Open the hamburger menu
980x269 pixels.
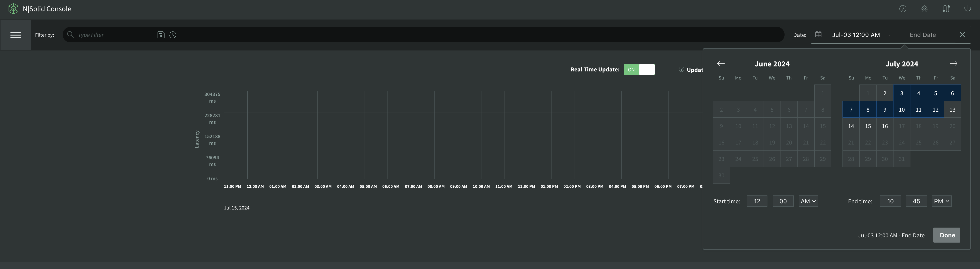15,35
